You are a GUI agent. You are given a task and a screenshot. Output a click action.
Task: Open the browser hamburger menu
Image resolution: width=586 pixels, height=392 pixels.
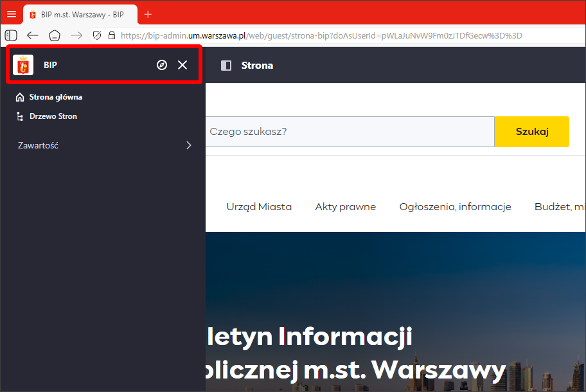click(12, 14)
